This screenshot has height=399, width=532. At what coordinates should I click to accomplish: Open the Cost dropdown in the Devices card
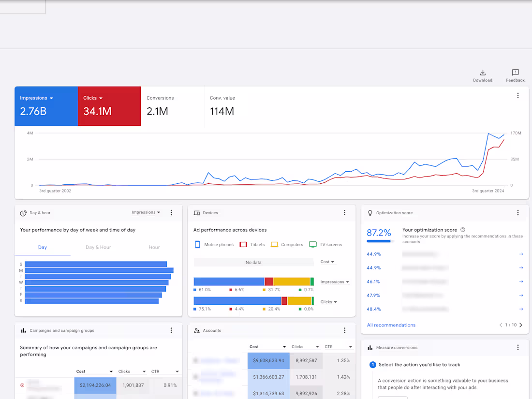327,262
